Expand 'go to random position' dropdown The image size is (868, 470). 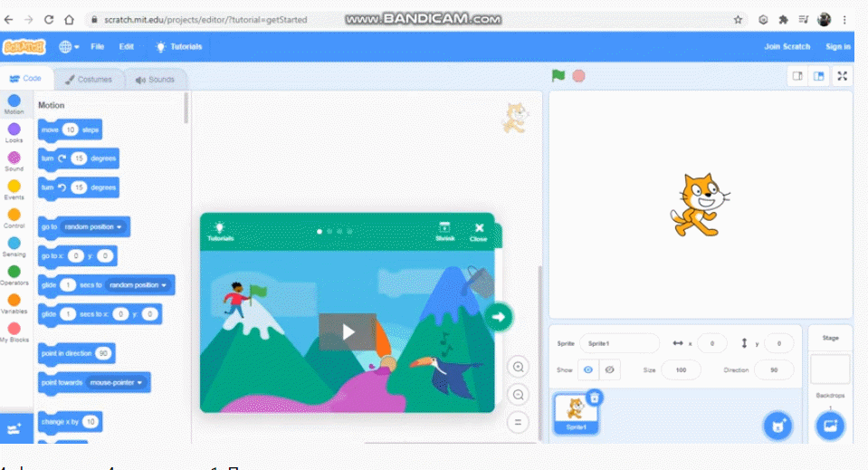point(93,227)
